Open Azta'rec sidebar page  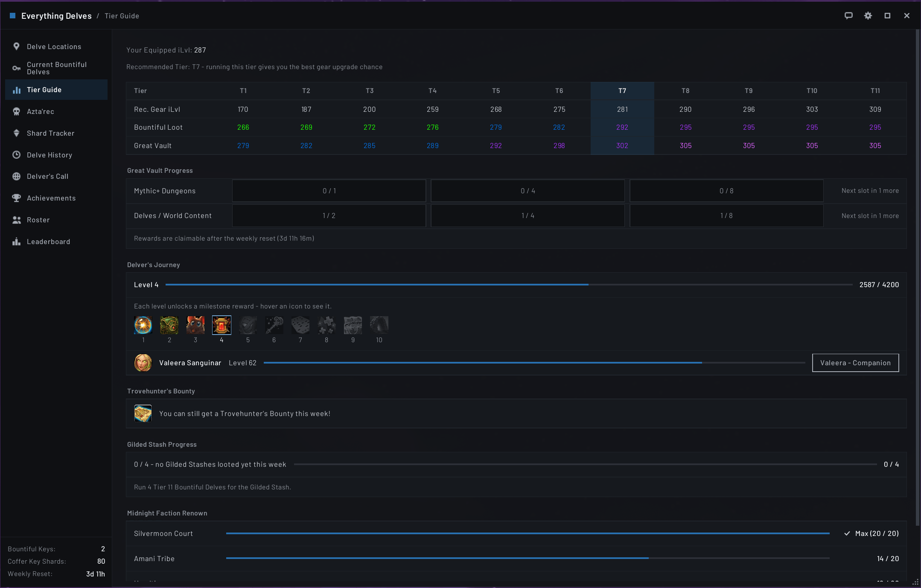56,111
